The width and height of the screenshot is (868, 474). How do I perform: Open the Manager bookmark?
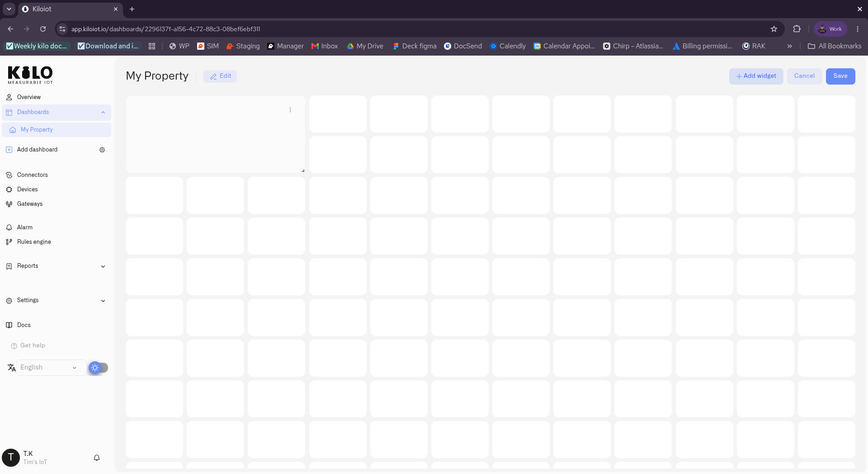(285, 46)
